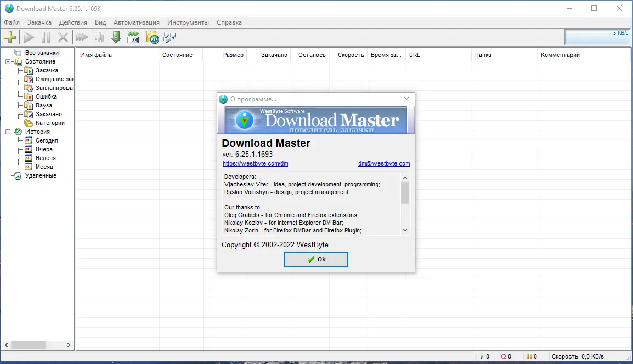Select the green arrow download icon

click(x=116, y=37)
